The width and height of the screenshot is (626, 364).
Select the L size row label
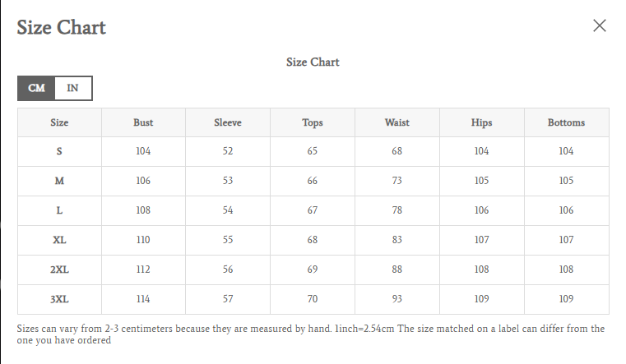click(x=59, y=210)
